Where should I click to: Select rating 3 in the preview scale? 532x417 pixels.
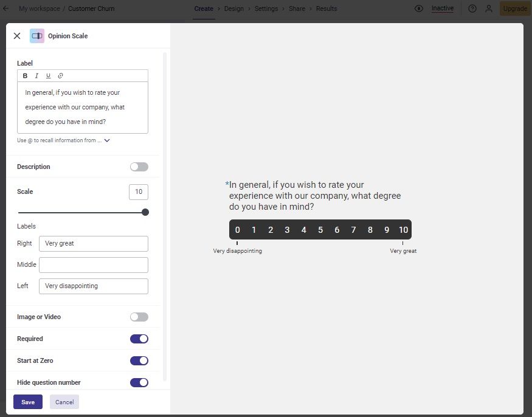coord(287,230)
